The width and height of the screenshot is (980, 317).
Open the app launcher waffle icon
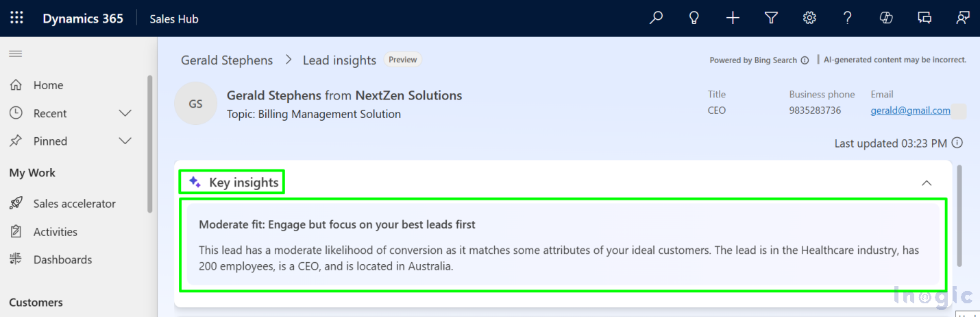[x=16, y=19]
